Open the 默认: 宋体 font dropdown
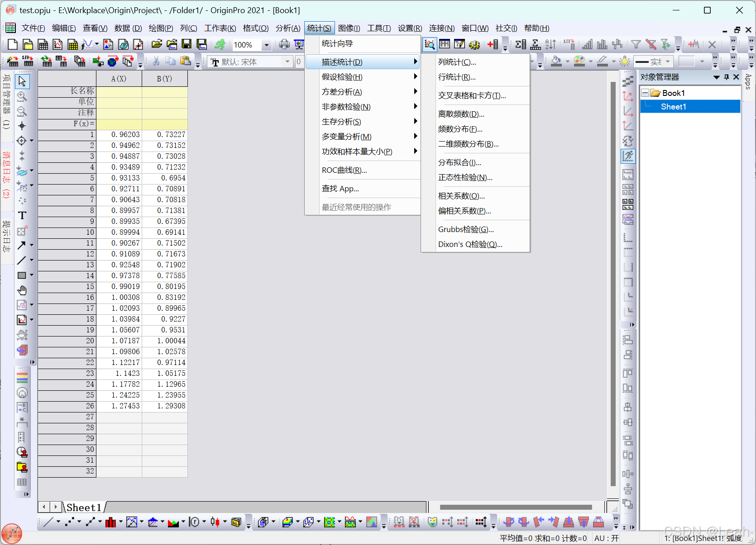756x545 pixels. 287,62
